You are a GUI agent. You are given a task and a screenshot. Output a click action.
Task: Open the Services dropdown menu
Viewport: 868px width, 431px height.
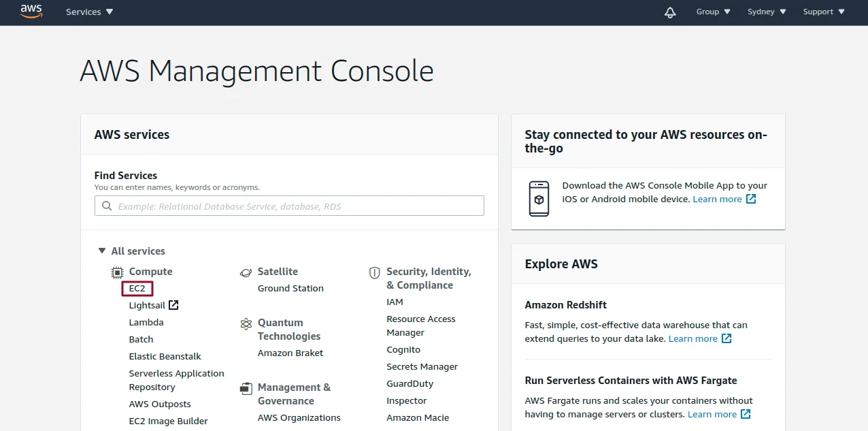[x=89, y=12]
